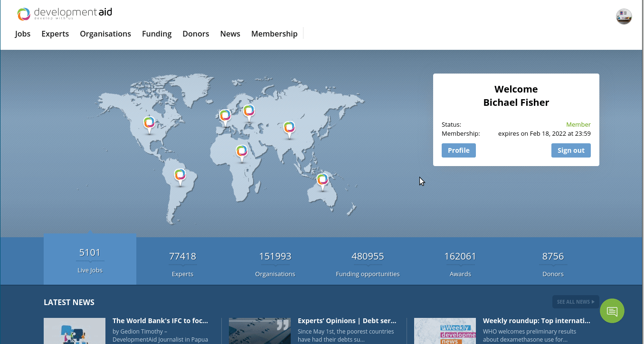
Task: Click the Sign out button
Action: [x=571, y=150]
